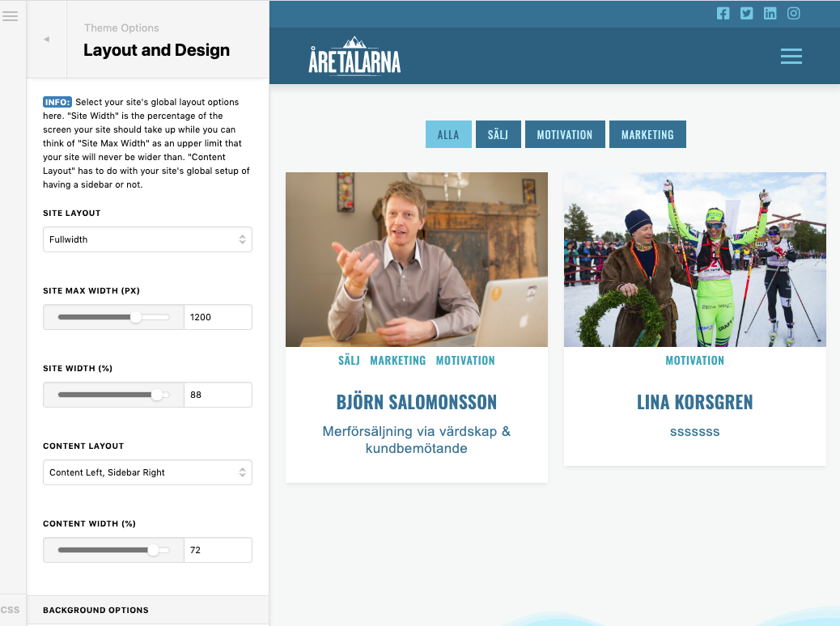
Task: Open the Content Layout dropdown
Action: pyautogui.click(x=147, y=472)
